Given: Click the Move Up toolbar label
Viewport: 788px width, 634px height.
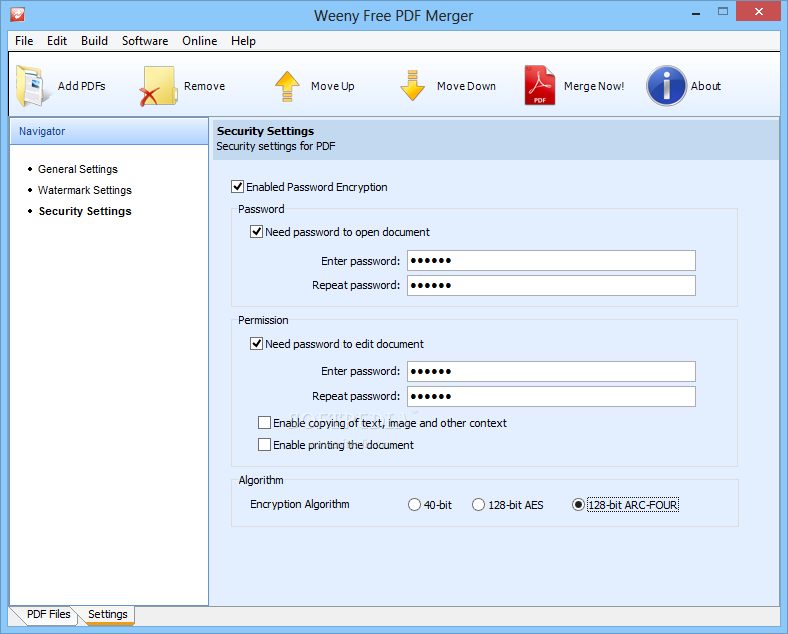Looking at the screenshot, I should point(333,86).
